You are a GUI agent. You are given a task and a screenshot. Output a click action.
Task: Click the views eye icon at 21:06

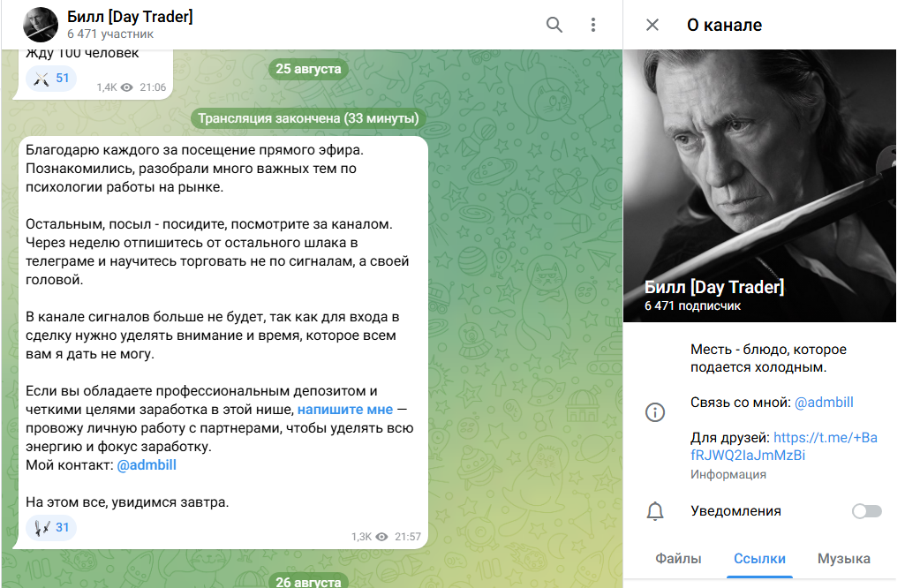point(127,87)
